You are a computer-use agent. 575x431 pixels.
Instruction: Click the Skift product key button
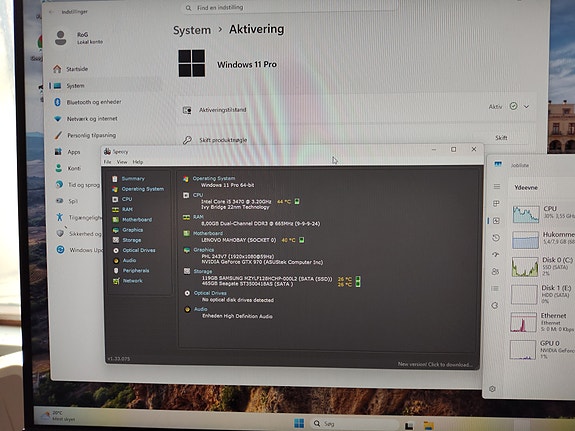click(x=501, y=138)
